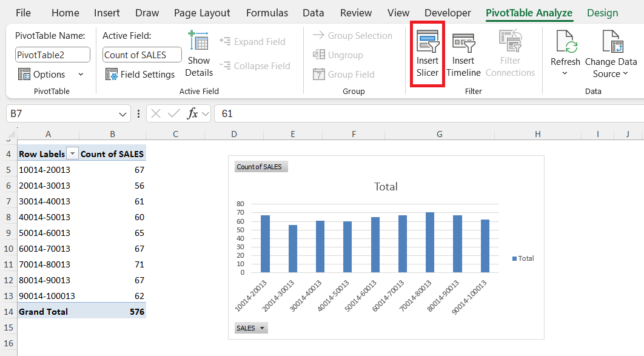Click the Insert Timeline icon
This screenshot has width=644, height=356.
tap(463, 43)
